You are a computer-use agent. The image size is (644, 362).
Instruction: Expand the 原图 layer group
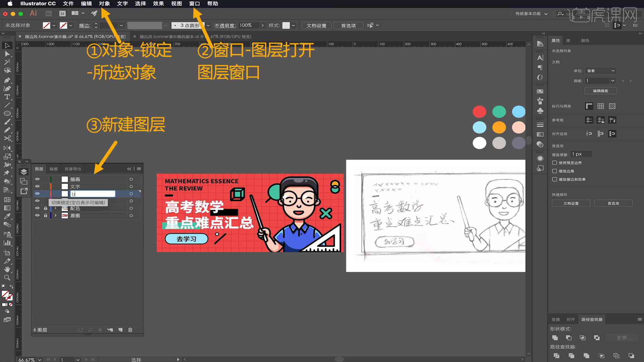55,215
